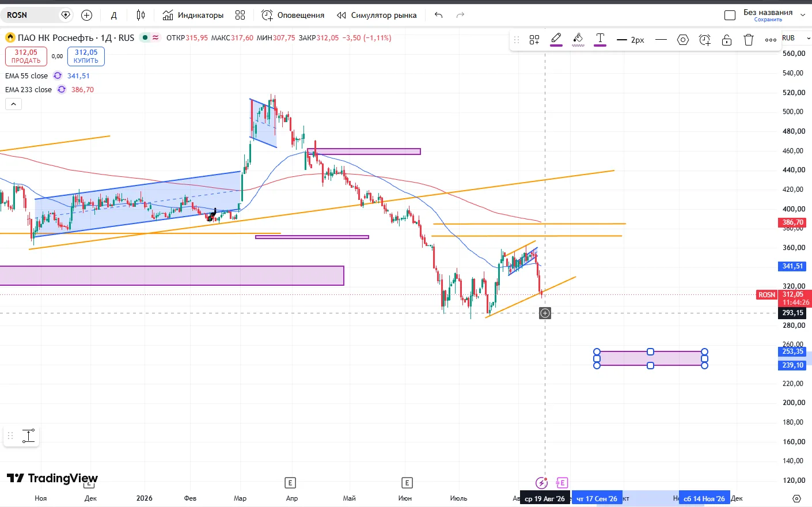Grab the drawing toolbar drag handle

click(517, 40)
